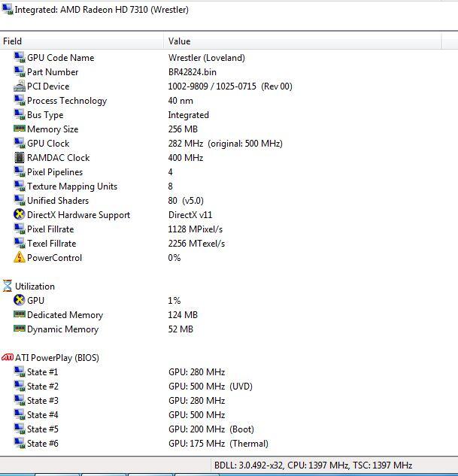Image resolution: width=458 pixels, height=476 pixels.
Task: Select the Utilization group label
Action: click(35, 287)
